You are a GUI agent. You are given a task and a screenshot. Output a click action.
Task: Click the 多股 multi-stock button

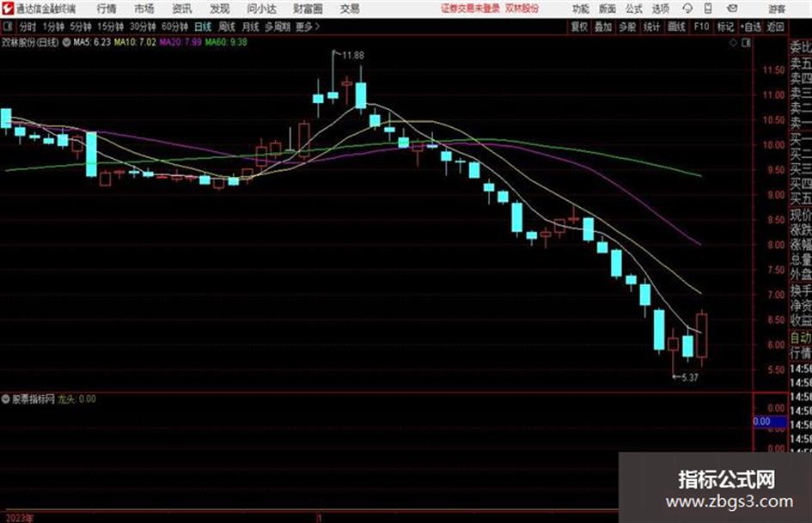[627, 27]
